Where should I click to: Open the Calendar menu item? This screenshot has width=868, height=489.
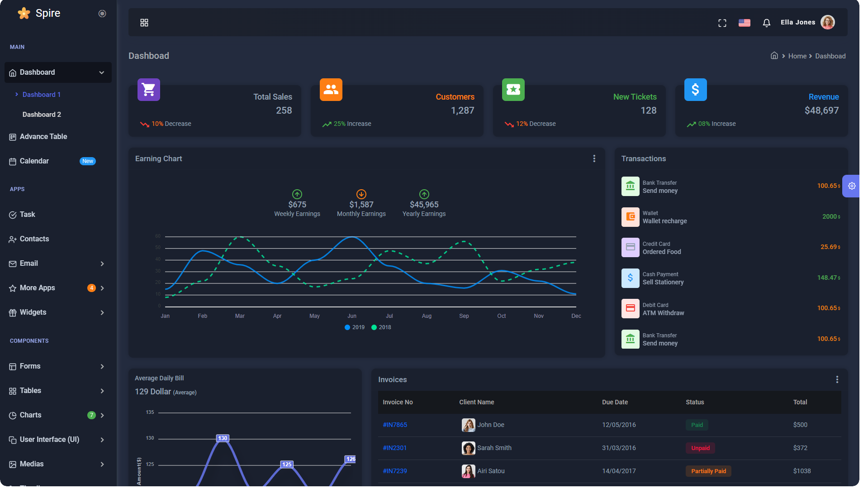coord(34,161)
